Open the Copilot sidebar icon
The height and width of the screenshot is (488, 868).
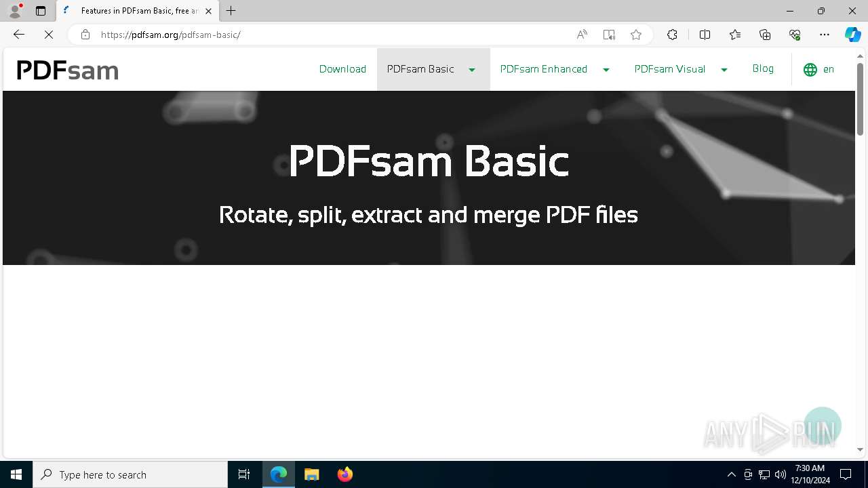click(852, 35)
